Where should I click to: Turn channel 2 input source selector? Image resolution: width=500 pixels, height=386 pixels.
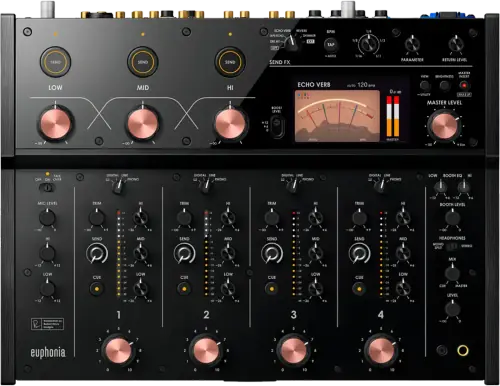click(205, 187)
